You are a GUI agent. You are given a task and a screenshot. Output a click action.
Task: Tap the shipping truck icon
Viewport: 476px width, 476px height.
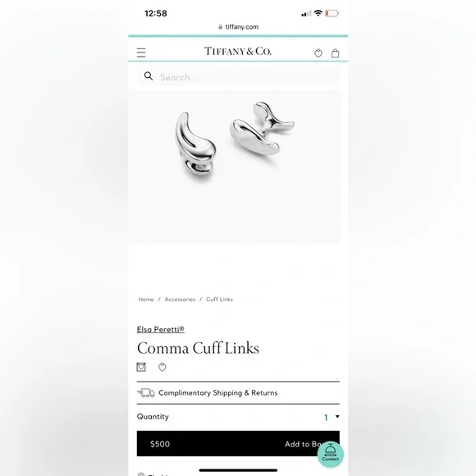coord(146,393)
